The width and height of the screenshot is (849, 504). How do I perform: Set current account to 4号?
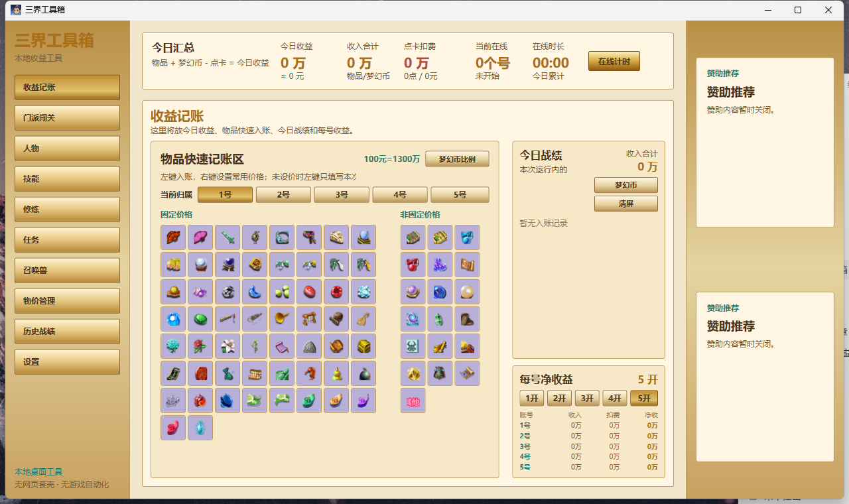point(400,195)
